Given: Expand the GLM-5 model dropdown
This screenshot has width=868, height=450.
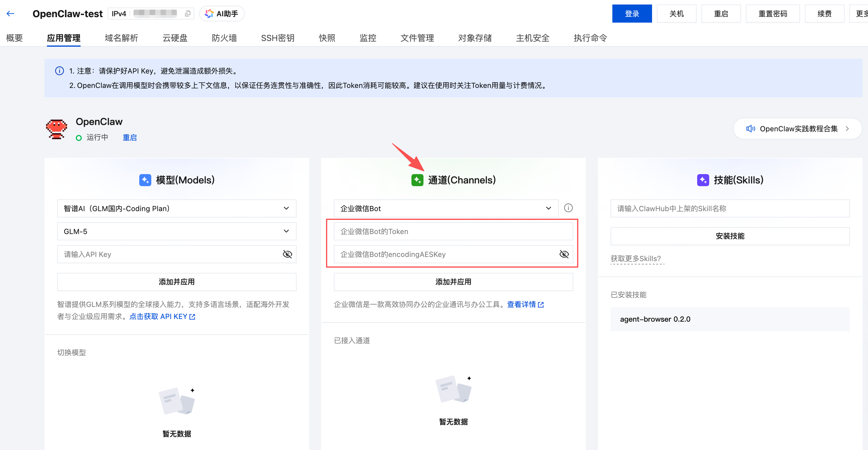Looking at the screenshot, I should click(177, 231).
